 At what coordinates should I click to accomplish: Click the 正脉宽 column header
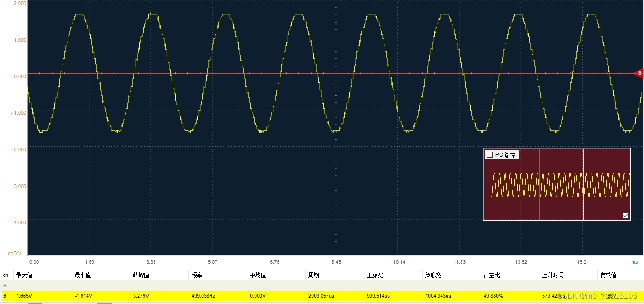[375, 275]
